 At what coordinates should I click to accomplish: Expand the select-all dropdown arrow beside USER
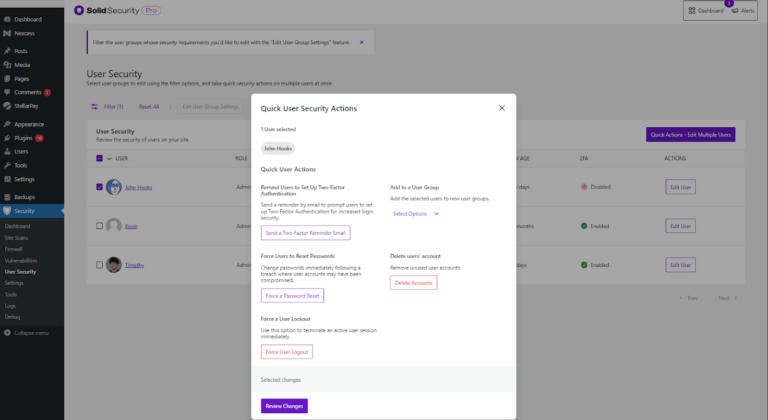click(x=109, y=158)
